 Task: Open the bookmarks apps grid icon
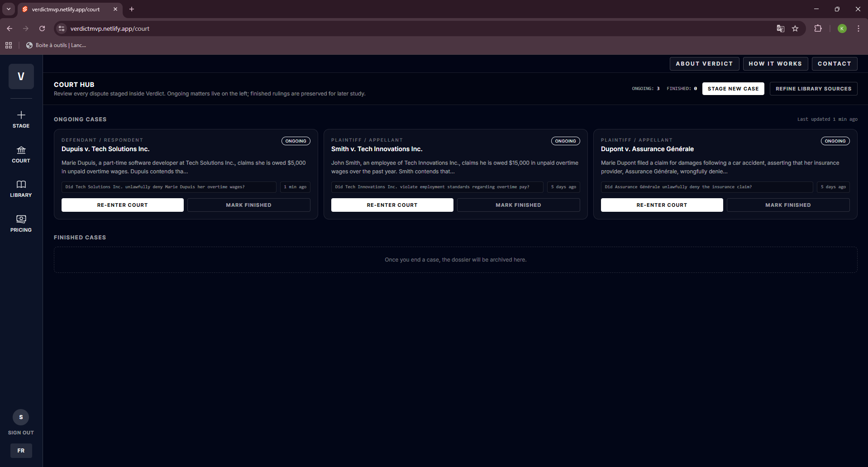9,45
